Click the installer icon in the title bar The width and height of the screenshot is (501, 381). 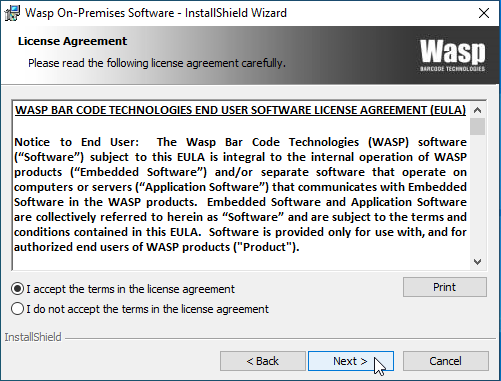coord(12,13)
